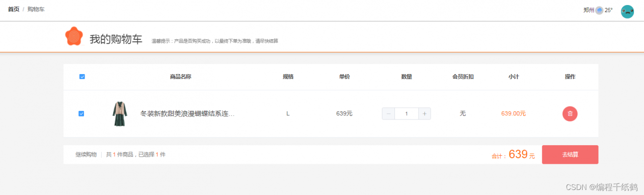Click the 购物车 breadcrumb item
The image size is (644, 195).
36,10
